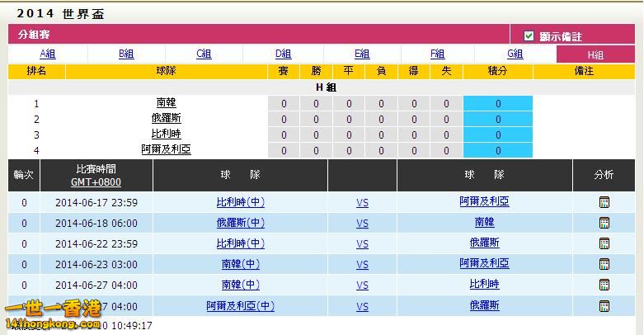The image size is (644, 335).
Task: Open analysis icon for 阿爾及利亞 vs 俄羅斯 match
Action: [x=604, y=306]
